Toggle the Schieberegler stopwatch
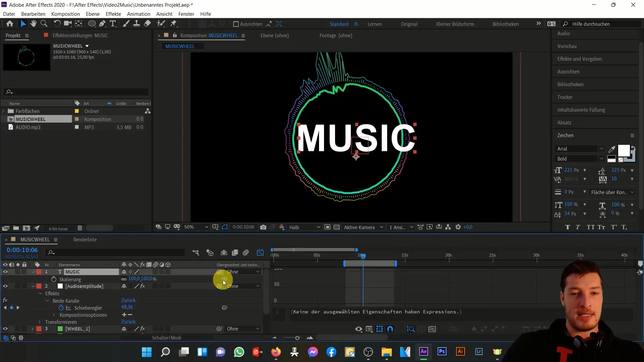The height and width of the screenshot is (362, 644). tap(61, 308)
